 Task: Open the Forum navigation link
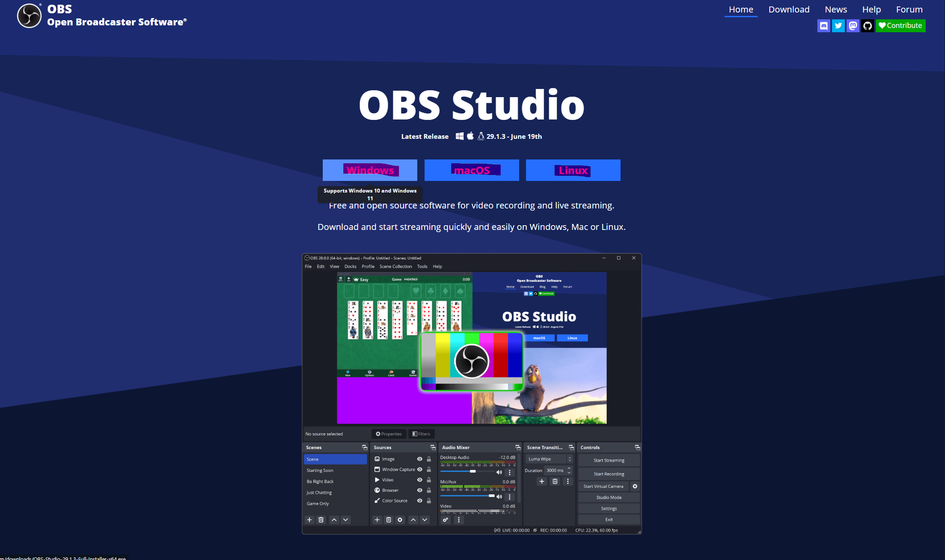pyautogui.click(x=909, y=9)
